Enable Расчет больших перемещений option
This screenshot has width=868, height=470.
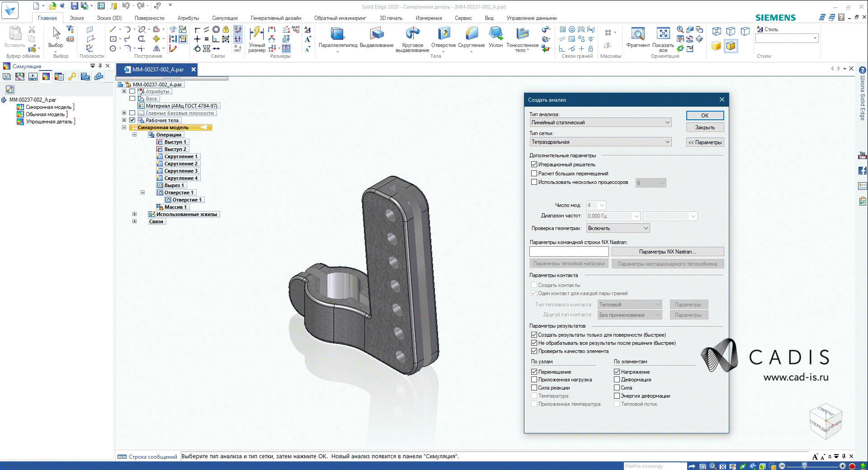click(x=534, y=173)
